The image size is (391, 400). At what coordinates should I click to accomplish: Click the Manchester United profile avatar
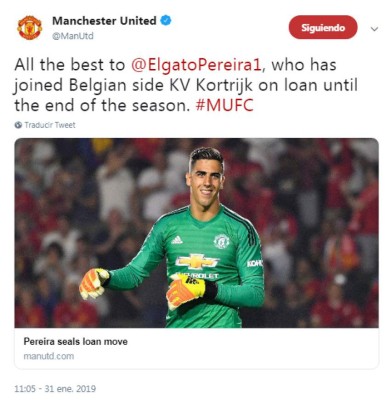coord(29,28)
